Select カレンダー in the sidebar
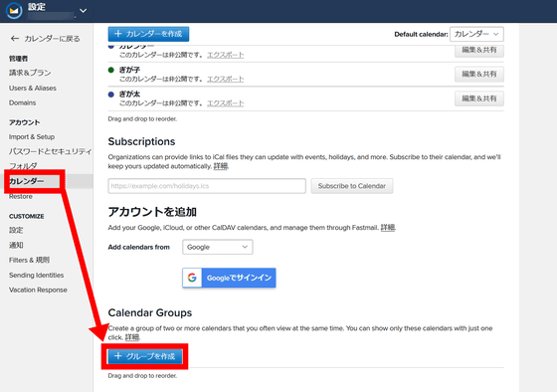The image size is (557, 392). pyautogui.click(x=27, y=181)
